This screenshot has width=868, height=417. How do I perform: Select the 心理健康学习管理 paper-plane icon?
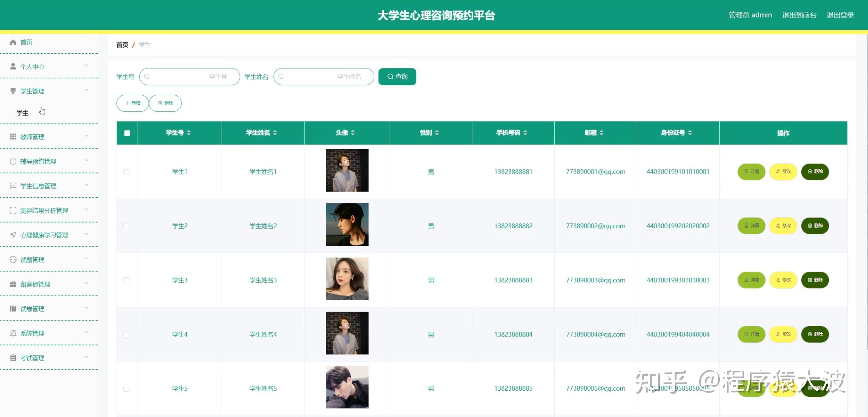point(13,234)
